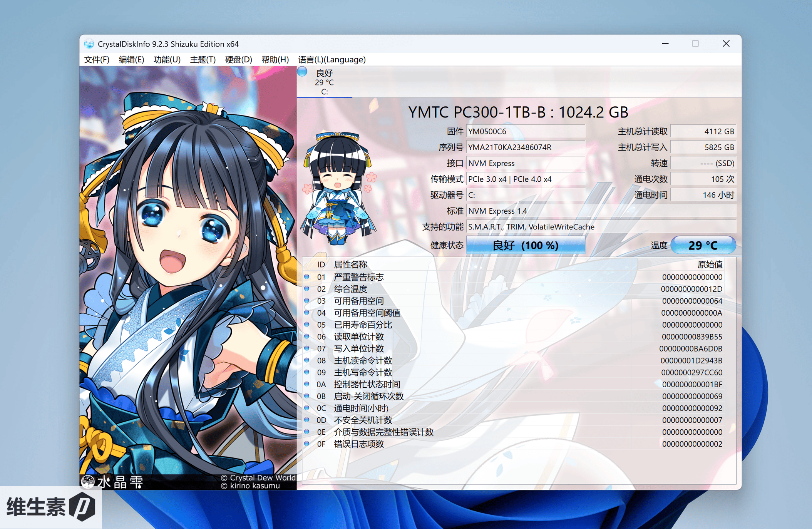812x529 pixels.
Task: Click the serial number field YMA21T0KA23486074R
Action: 526,147
